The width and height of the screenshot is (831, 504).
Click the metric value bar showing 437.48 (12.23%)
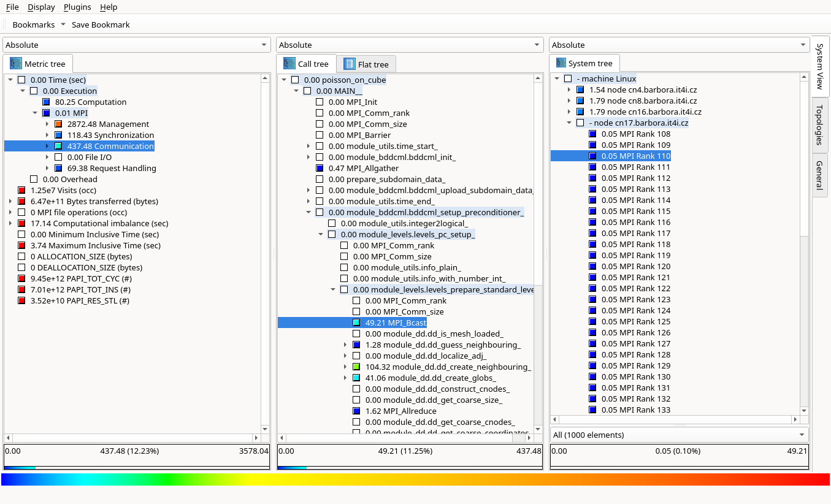tap(136, 457)
